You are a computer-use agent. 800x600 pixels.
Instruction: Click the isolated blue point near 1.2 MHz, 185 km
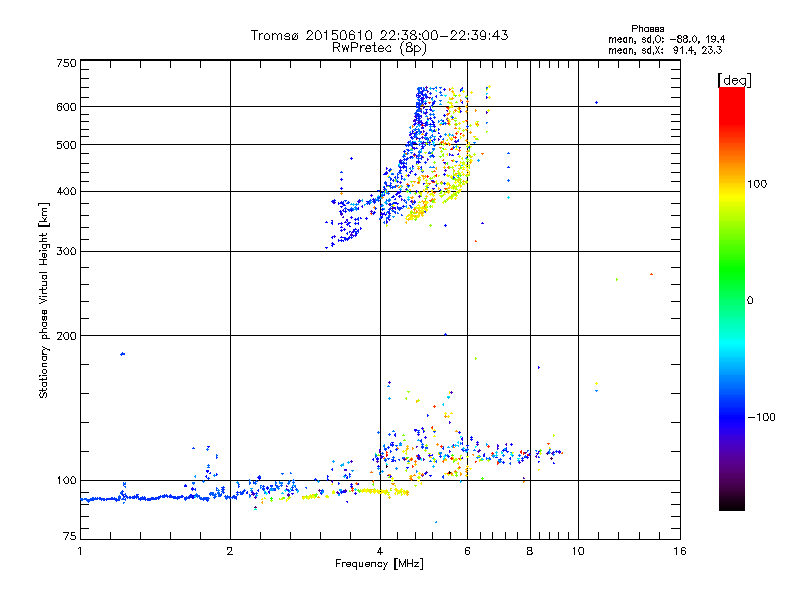[122, 354]
